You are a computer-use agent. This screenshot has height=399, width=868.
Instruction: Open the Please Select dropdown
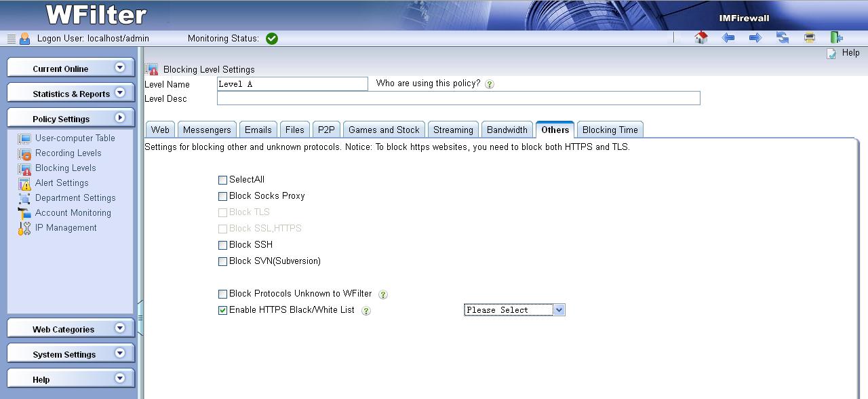coord(514,310)
